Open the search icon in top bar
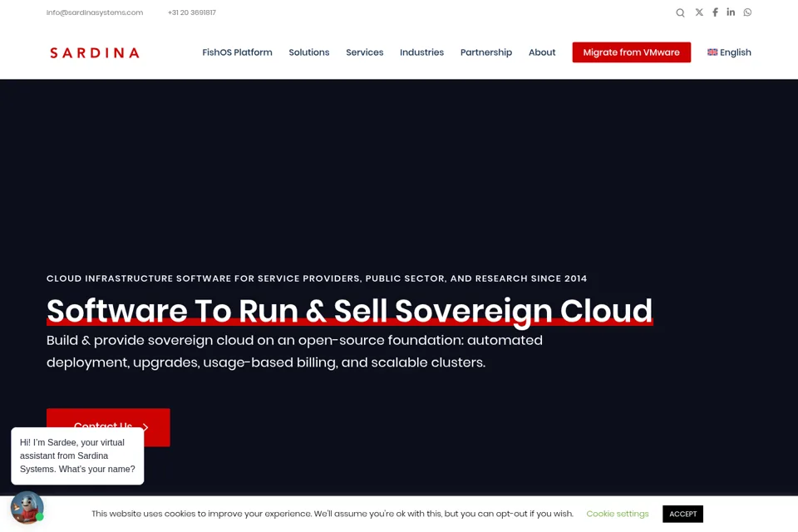798x532 pixels. click(x=680, y=12)
